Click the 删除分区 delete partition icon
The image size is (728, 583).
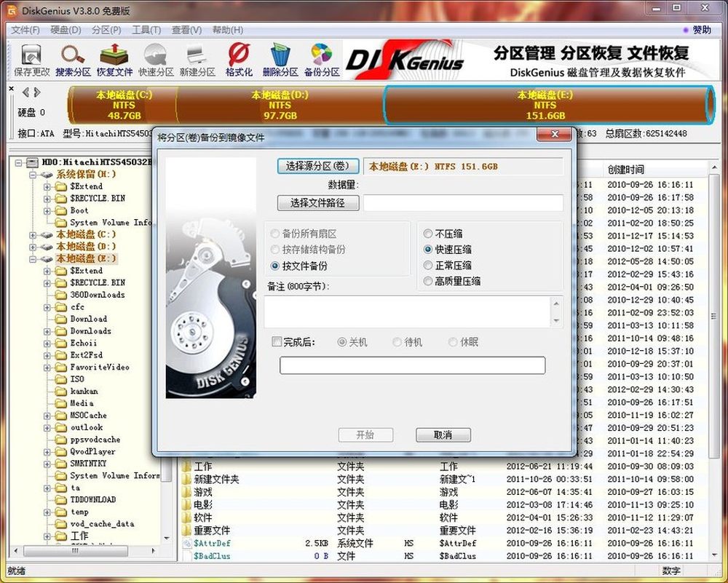[280, 60]
